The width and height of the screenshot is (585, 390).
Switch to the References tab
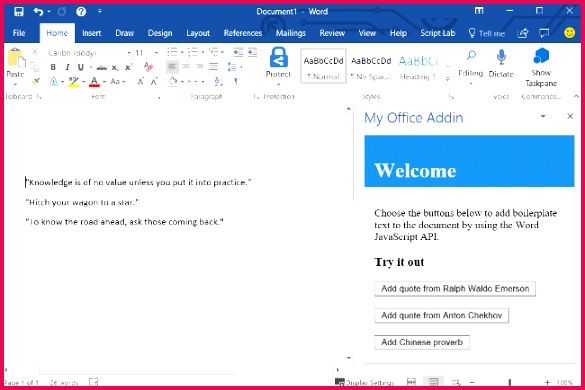[243, 33]
